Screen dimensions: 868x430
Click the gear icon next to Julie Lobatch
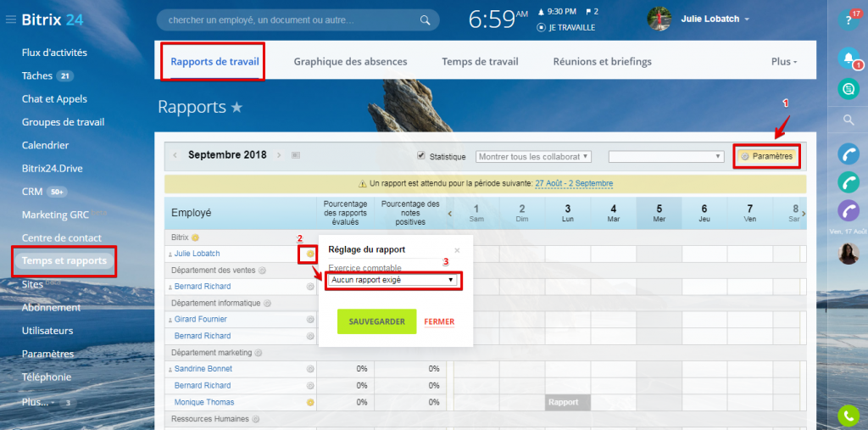pos(310,254)
